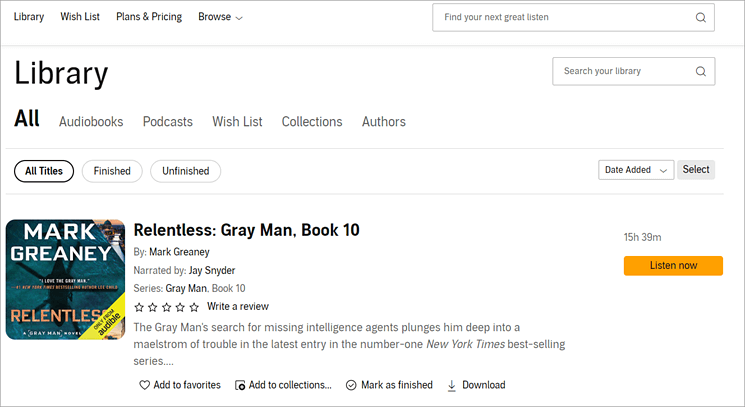Expand the Browse menu
The width and height of the screenshot is (745, 407).
pyautogui.click(x=220, y=17)
